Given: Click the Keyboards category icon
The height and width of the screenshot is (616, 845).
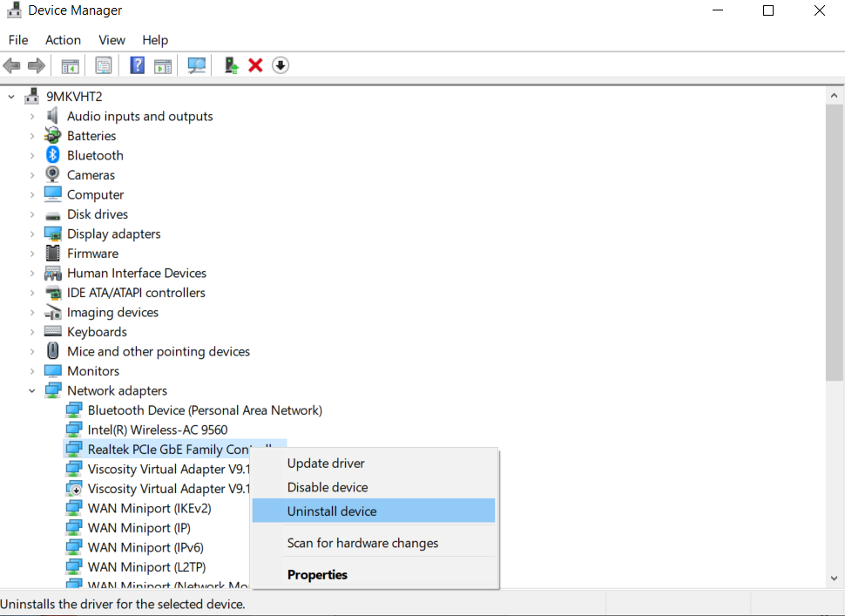Looking at the screenshot, I should pos(53,331).
